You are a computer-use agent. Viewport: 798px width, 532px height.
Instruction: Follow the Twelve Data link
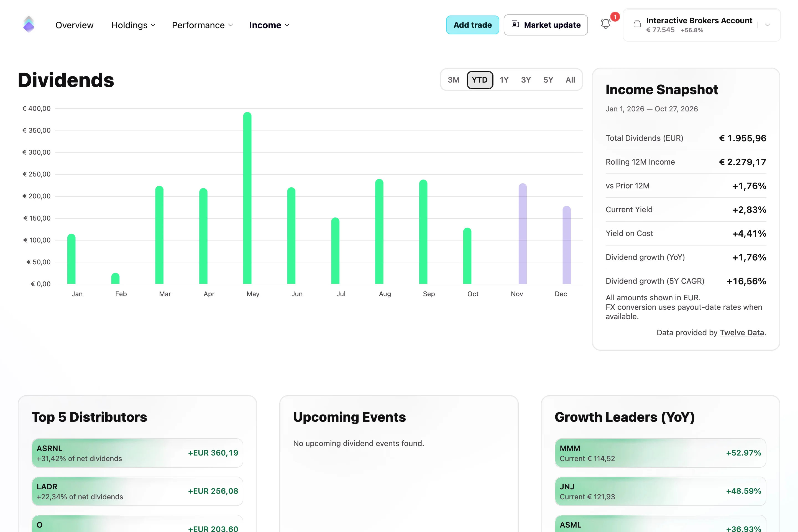(742, 332)
